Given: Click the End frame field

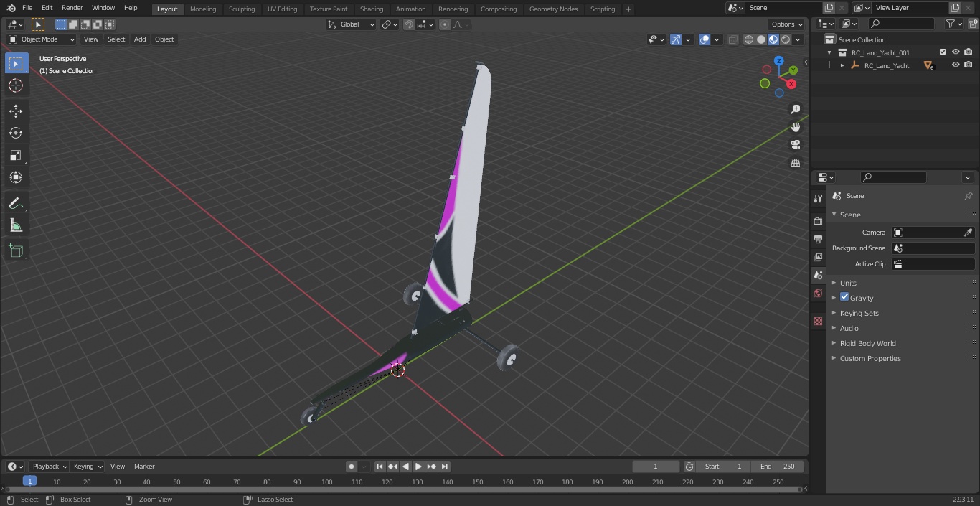Looking at the screenshot, I should tap(777, 467).
